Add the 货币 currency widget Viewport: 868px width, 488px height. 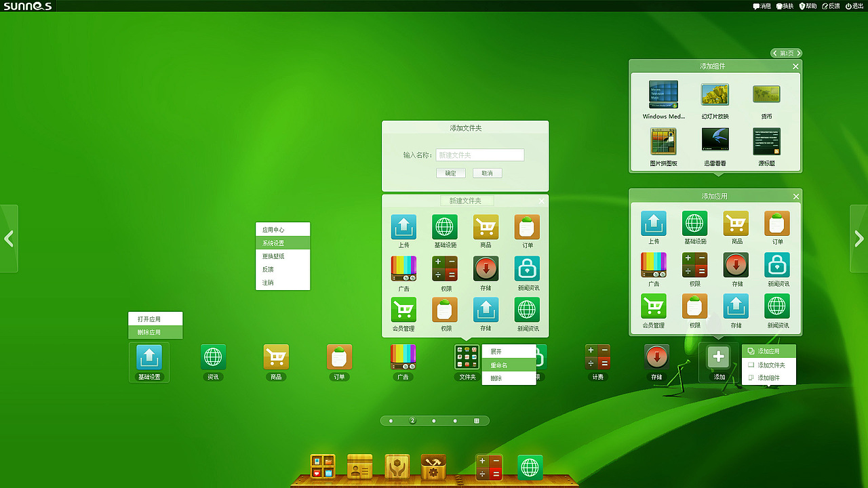point(766,94)
